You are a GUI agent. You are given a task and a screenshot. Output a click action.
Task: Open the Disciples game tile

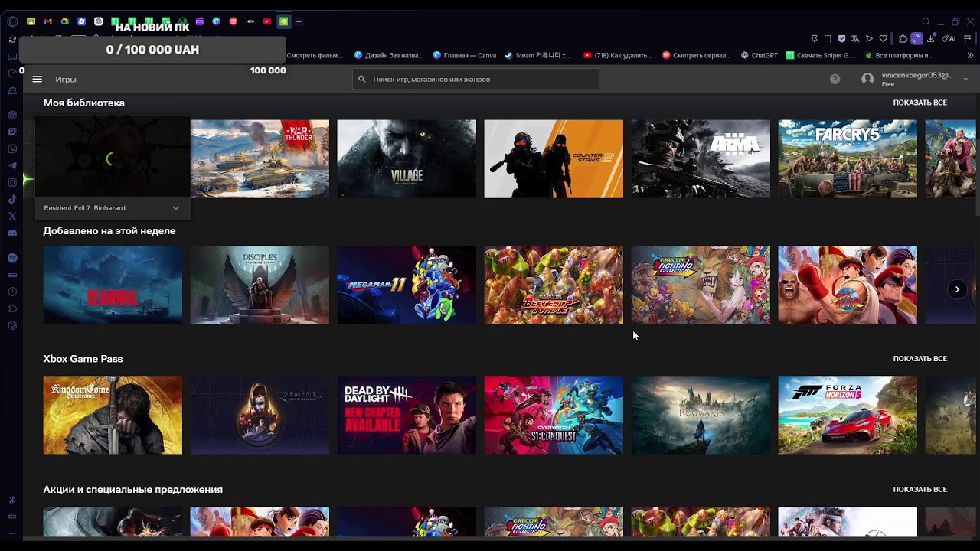(260, 285)
